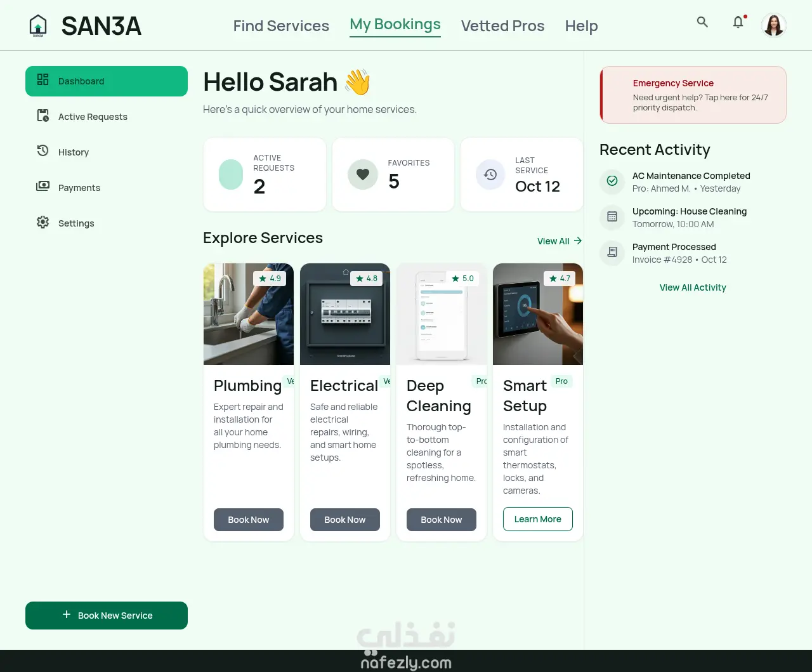Viewport: 812px width, 672px height.
Task: Go to Find Services tab
Action: click(x=281, y=26)
